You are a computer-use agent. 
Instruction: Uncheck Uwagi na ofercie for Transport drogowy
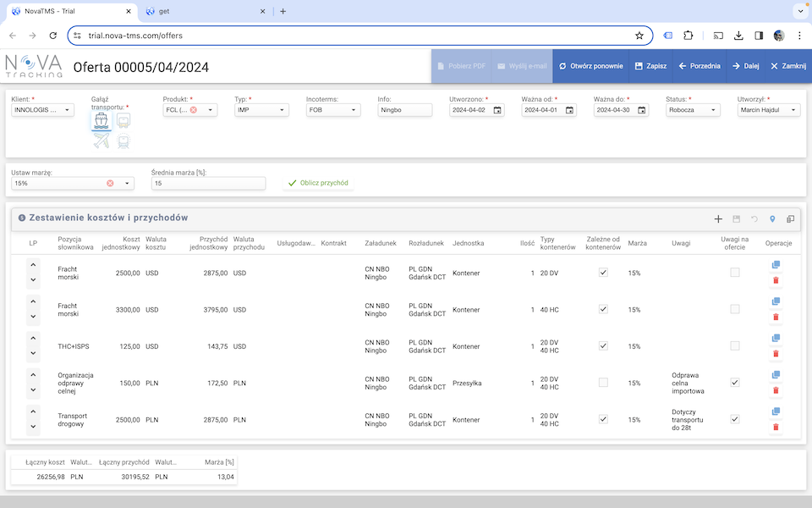[x=734, y=419]
